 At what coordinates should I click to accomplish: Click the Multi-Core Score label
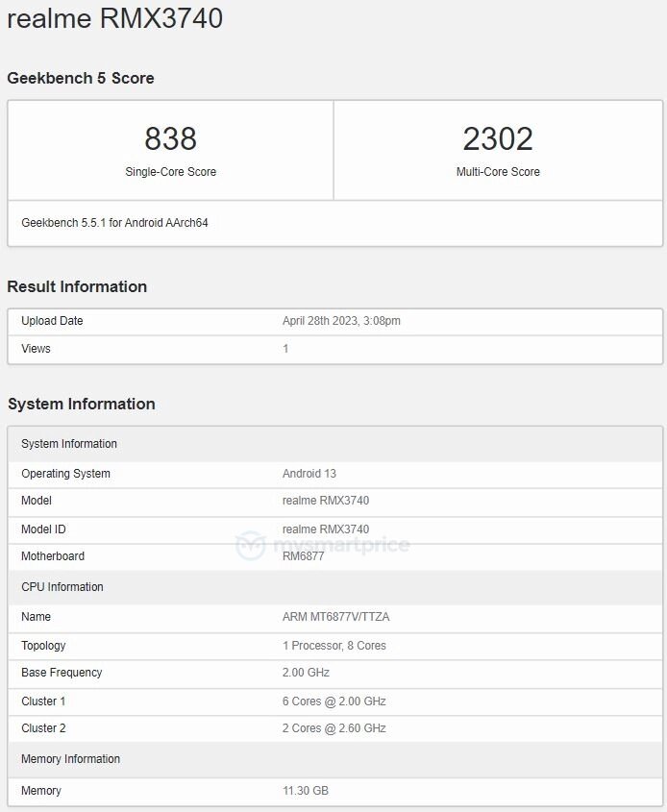tap(498, 171)
